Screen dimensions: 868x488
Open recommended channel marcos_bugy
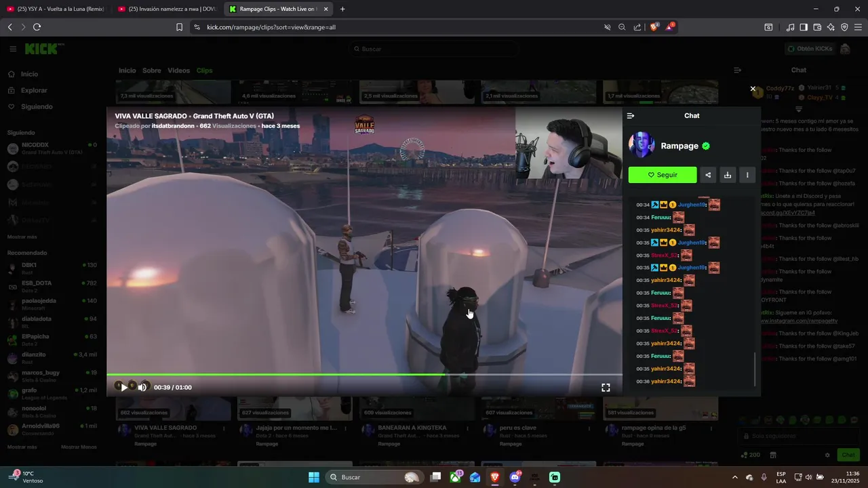[52, 376]
